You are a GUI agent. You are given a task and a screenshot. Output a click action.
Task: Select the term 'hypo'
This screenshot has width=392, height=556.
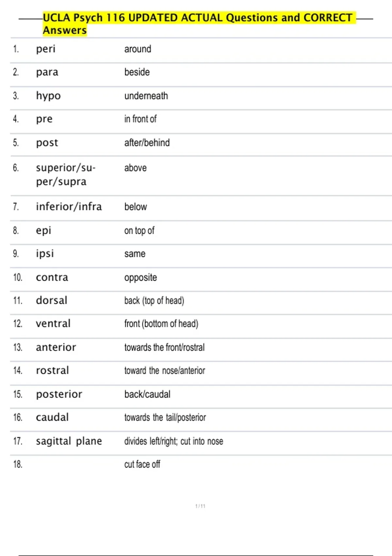tap(48, 96)
